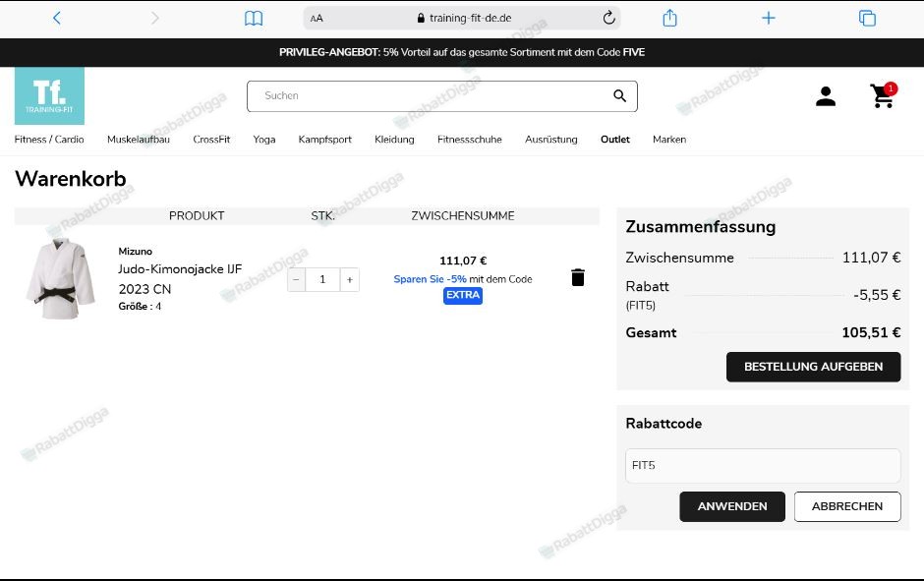
Task: Open Safari bookmarks book icon
Action: pyautogui.click(x=254, y=19)
